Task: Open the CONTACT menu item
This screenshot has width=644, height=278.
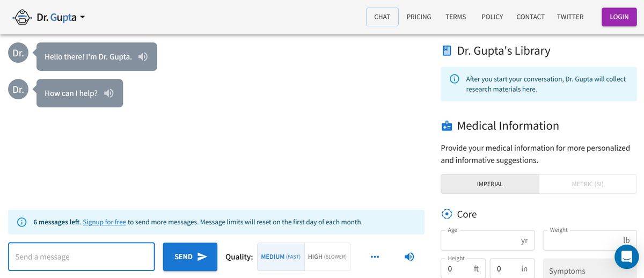Action: pos(530,17)
